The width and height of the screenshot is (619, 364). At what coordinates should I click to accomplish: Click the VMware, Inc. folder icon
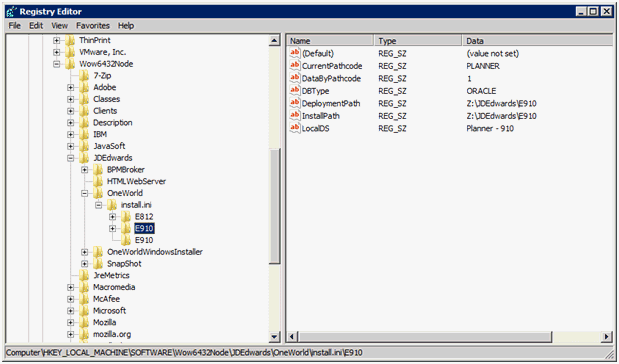pyautogui.click(x=70, y=52)
